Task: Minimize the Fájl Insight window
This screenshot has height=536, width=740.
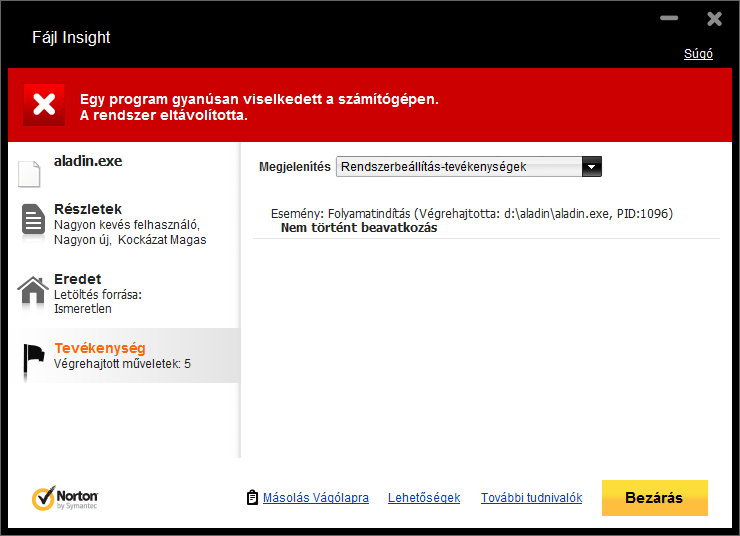Action: (669, 18)
